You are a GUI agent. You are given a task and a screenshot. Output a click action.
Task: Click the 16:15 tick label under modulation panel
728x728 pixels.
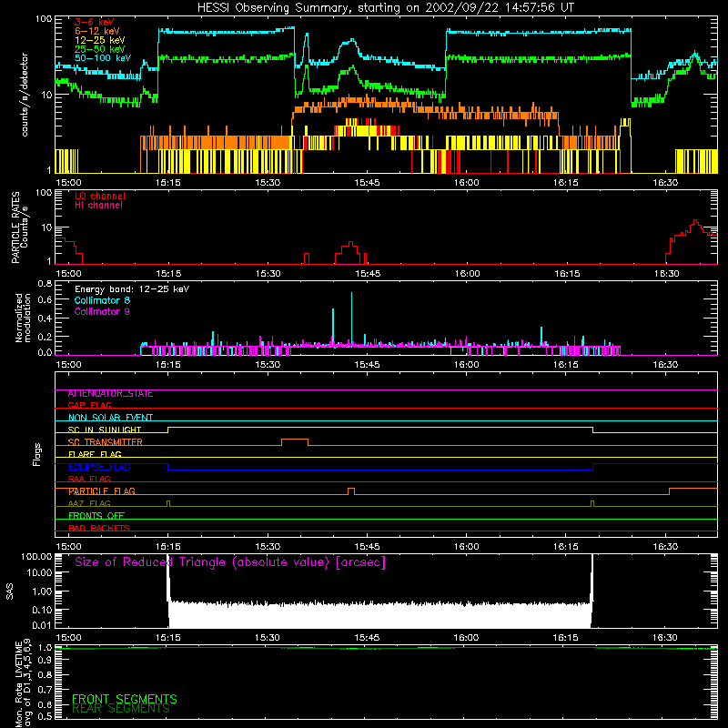[x=565, y=365]
